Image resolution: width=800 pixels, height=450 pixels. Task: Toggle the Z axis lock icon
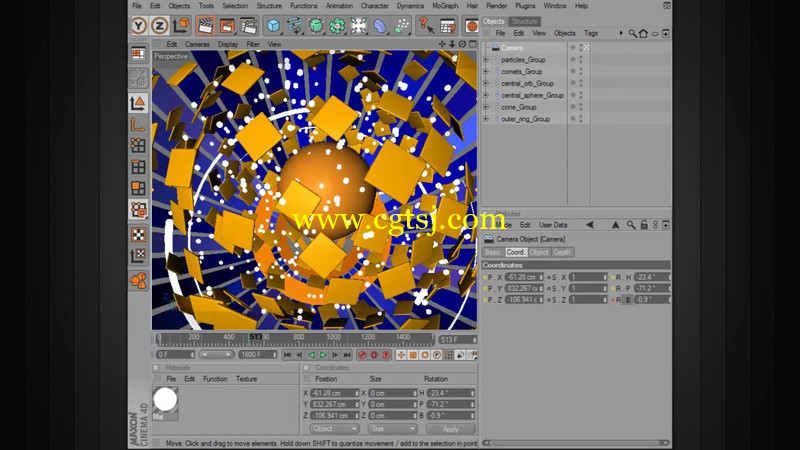[x=159, y=26]
